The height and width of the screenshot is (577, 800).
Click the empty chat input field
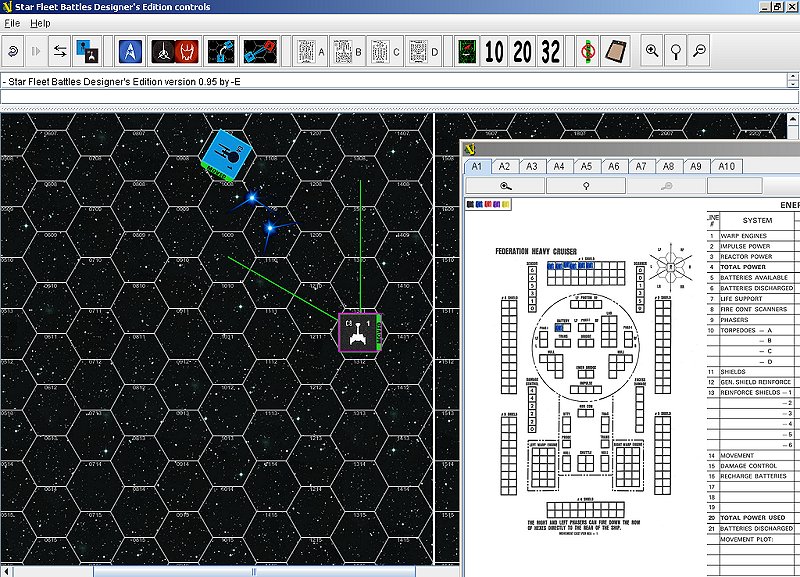click(x=399, y=97)
